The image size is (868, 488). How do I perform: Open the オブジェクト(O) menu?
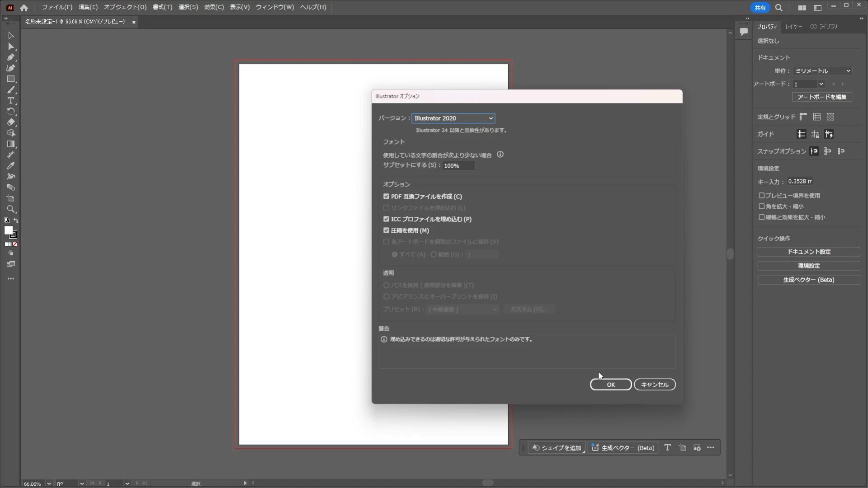125,7
